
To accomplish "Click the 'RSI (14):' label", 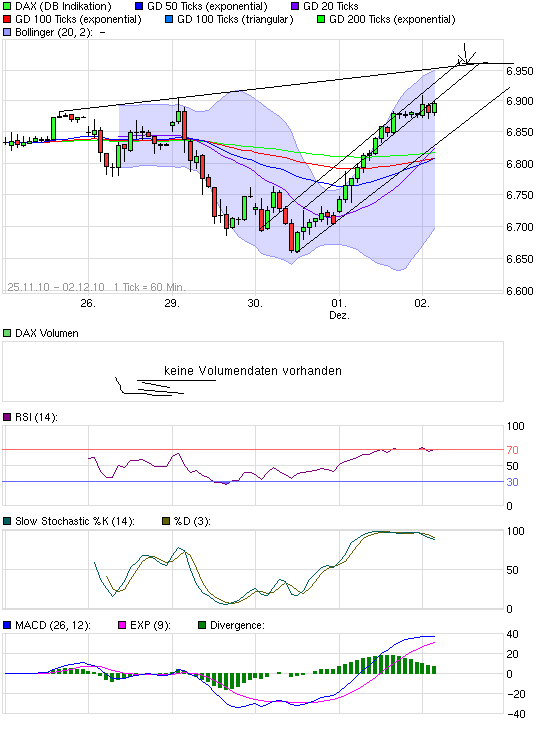I will coord(36,417).
